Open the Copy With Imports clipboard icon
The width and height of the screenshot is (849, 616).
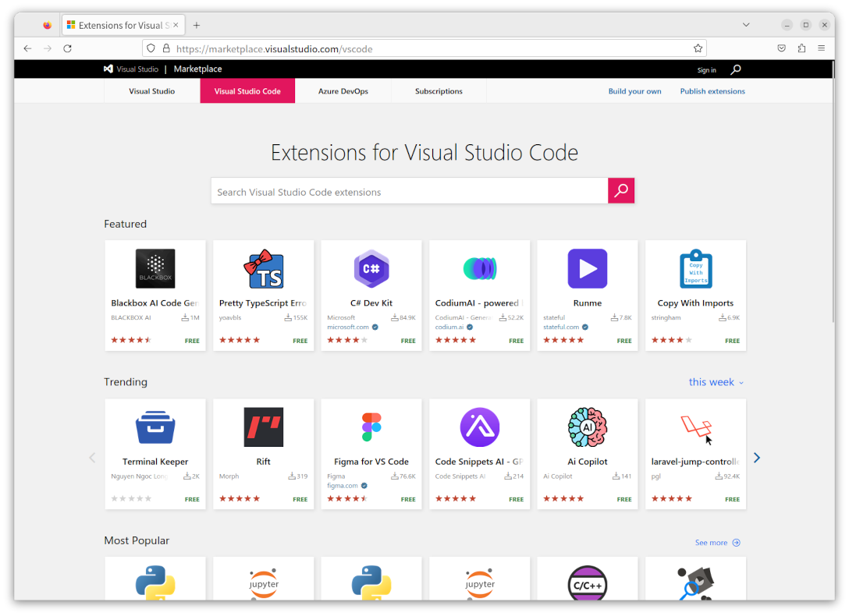(695, 268)
